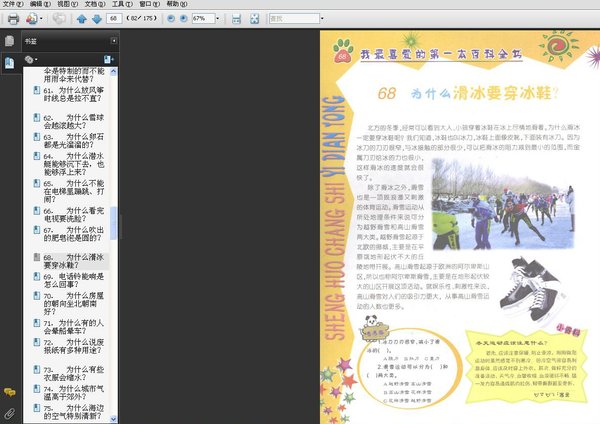Open the 视图 menu
The height and width of the screenshot is (424, 600).
67,4
